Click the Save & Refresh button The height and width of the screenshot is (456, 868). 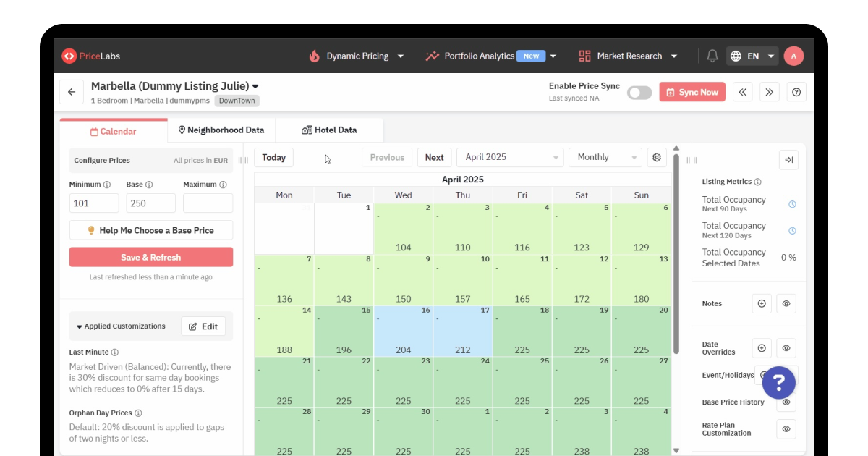[x=151, y=257]
